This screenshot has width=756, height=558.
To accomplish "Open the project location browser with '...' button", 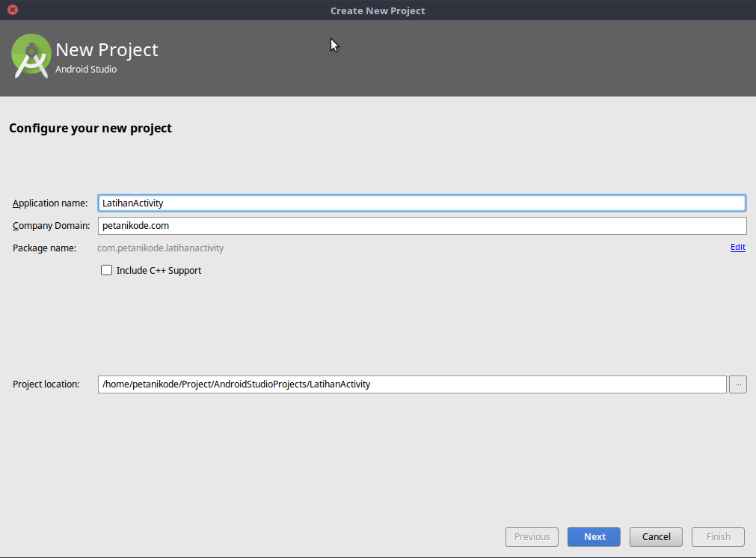I will pos(737,384).
